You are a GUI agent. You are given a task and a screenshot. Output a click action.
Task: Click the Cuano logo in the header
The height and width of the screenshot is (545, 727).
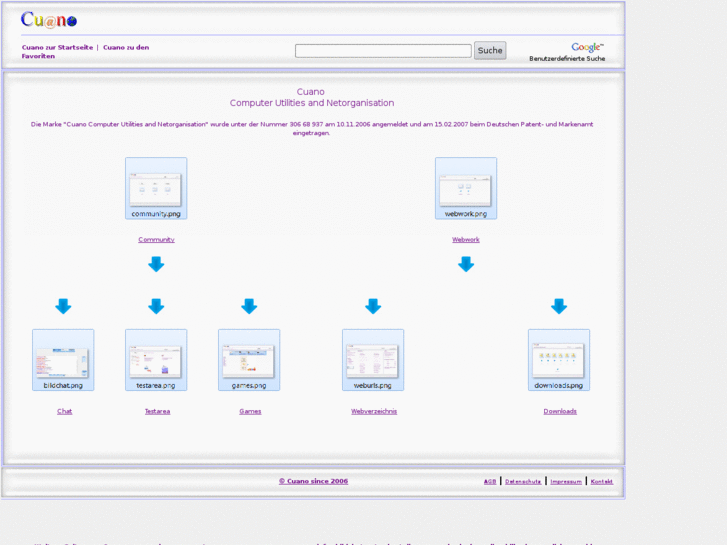49,20
